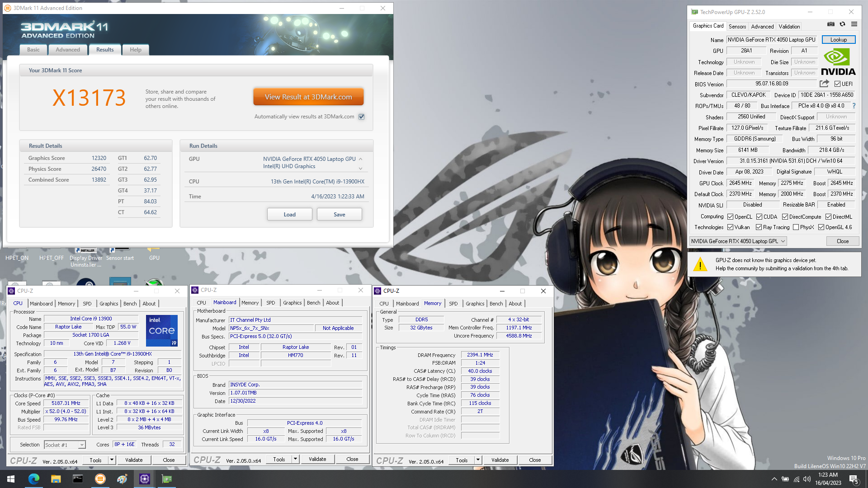Switch to the 3DMark Basic tab
This screenshot has width=868, height=488.
tap(33, 50)
